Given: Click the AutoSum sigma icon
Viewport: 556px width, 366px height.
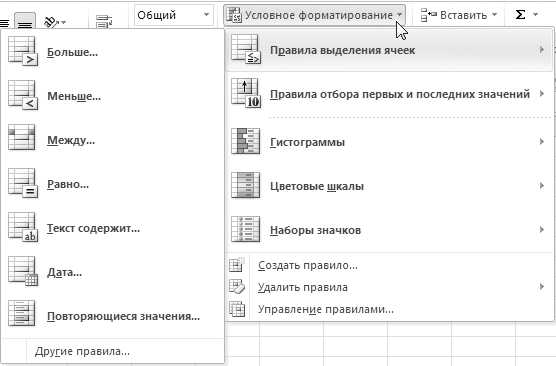Looking at the screenshot, I should [x=520, y=15].
